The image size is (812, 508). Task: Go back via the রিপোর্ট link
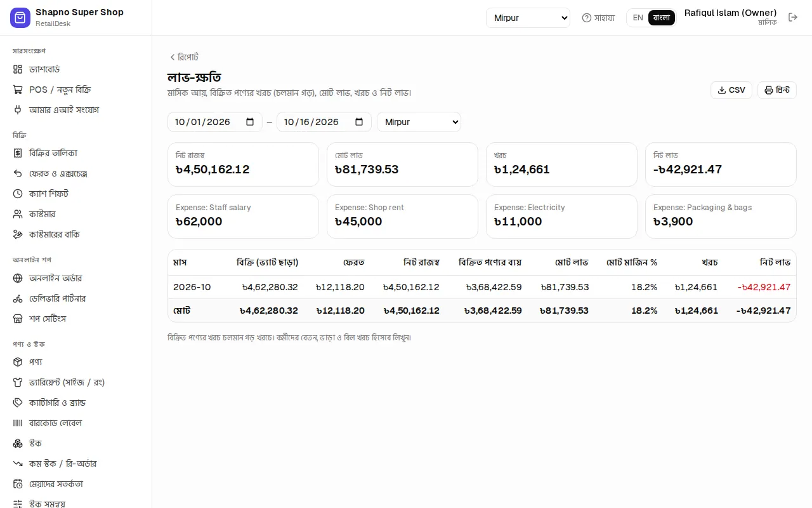[x=184, y=57]
